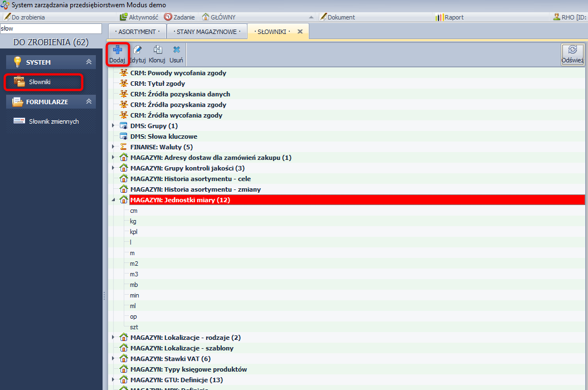Open Słowniki in the sidebar
The image size is (588, 390).
40,82
